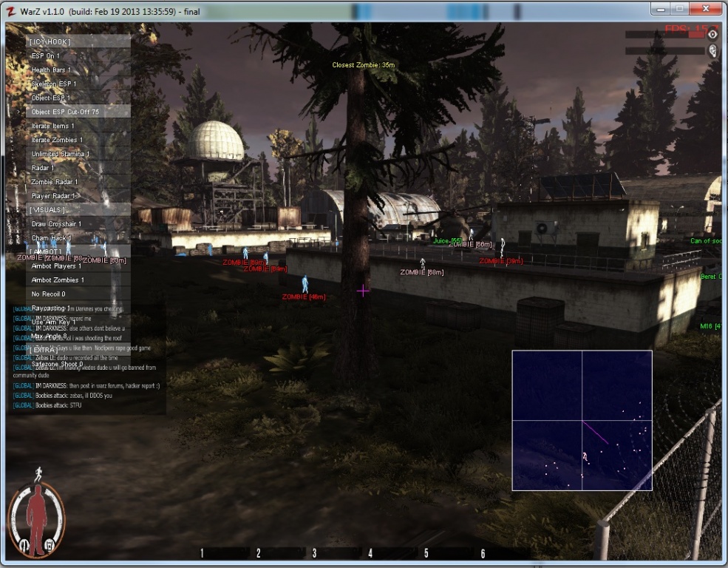
Task: Enable the No Recoil option
Action: (78, 294)
